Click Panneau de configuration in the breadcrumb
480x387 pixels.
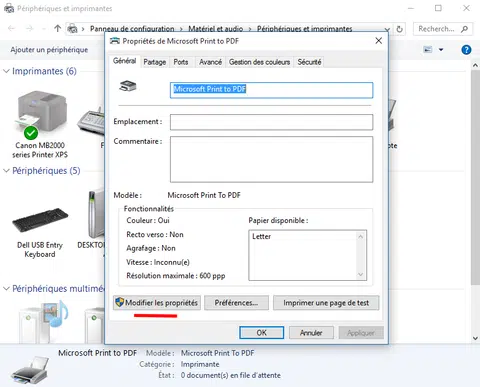[x=132, y=29]
